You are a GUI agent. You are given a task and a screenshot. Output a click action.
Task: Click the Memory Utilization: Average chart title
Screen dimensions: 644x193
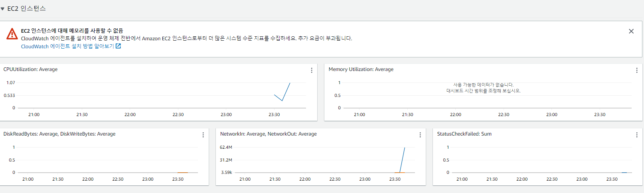tap(361, 69)
